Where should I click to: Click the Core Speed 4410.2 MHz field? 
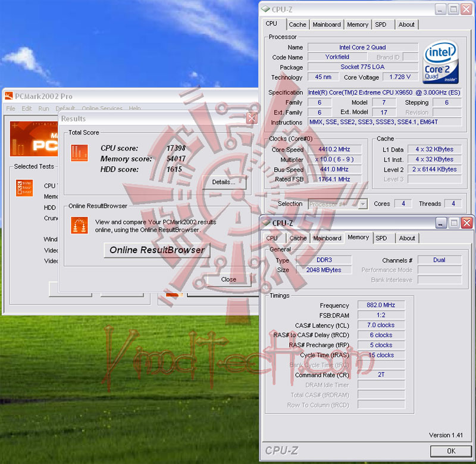[334, 150]
